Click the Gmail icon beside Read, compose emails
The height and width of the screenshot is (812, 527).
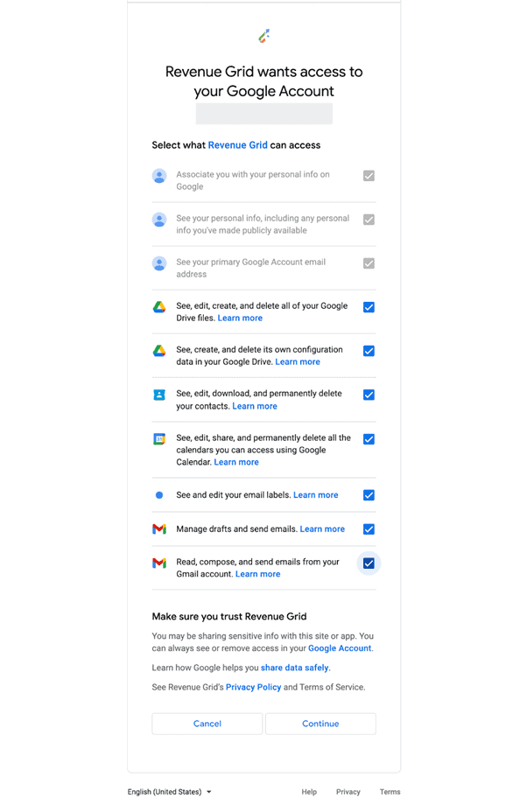click(x=159, y=563)
